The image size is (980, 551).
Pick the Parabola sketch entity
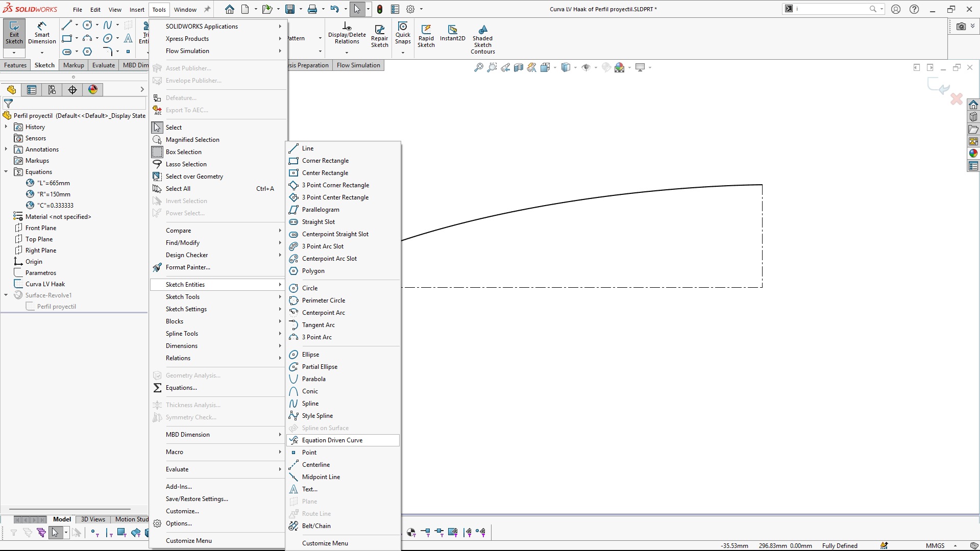click(x=313, y=379)
